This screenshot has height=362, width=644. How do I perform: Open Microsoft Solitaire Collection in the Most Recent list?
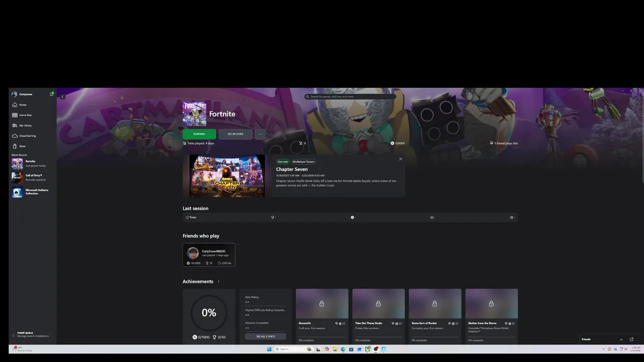point(33,192)
